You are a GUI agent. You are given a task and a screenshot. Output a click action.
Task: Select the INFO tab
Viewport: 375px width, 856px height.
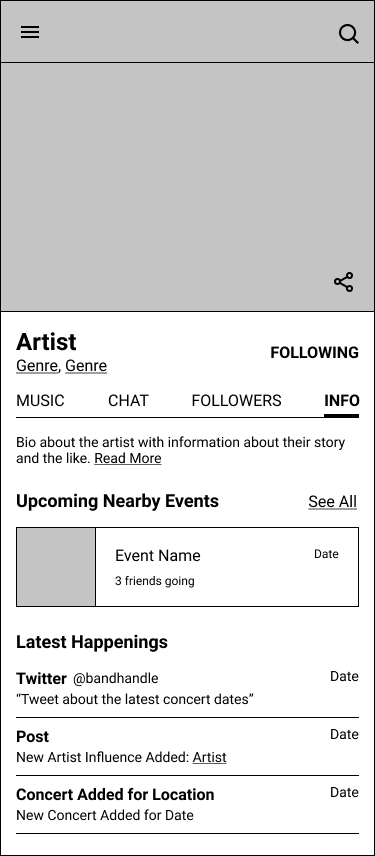click(342, 401)
